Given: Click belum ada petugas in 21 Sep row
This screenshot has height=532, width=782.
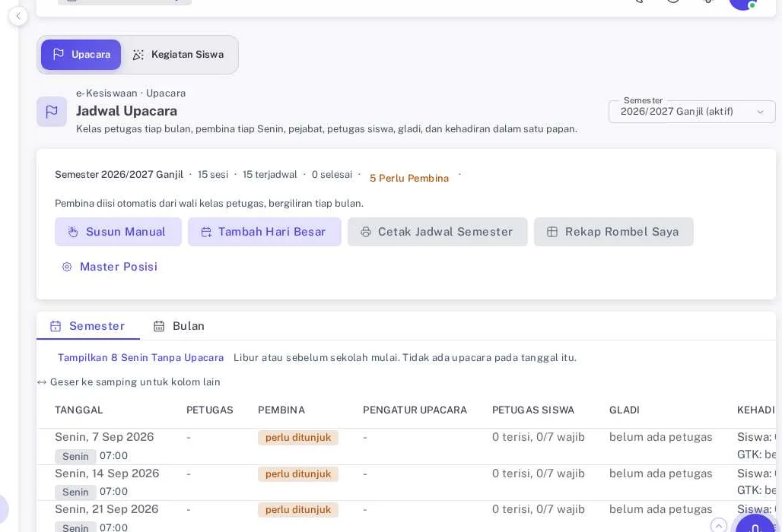Looking at the screenshot, I should click(661, 509).
